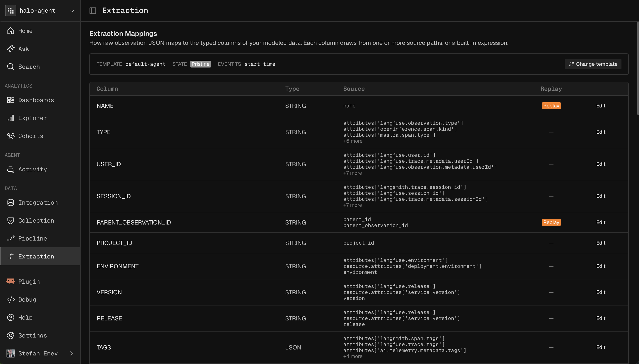
Task: Click the Home house icon
Action: (10, 31)
